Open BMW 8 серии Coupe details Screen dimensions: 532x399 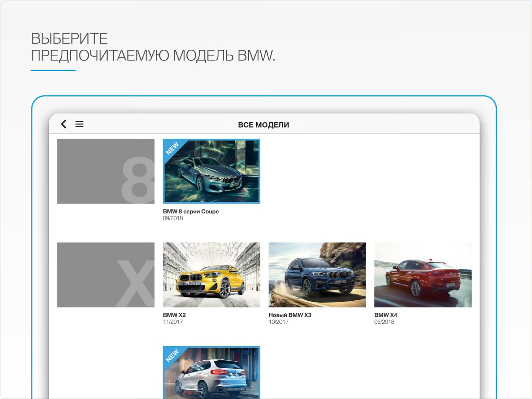click(x=212, y=171)
